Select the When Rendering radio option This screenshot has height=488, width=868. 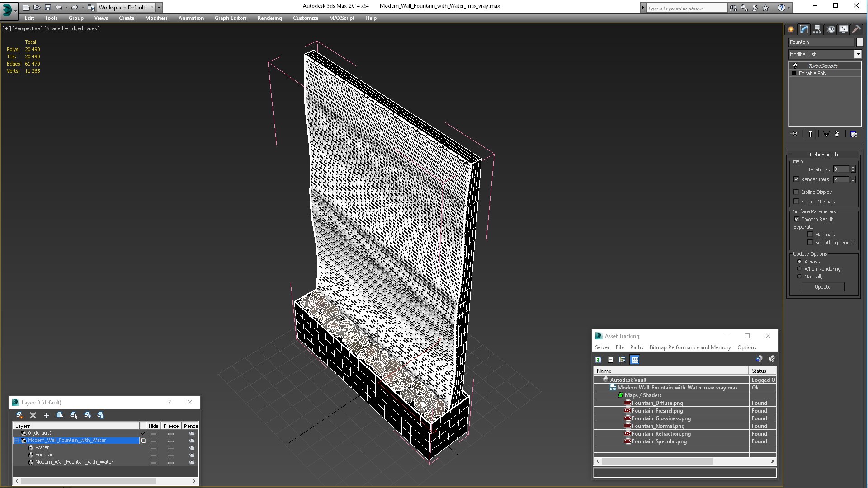[x=799, y=269]
